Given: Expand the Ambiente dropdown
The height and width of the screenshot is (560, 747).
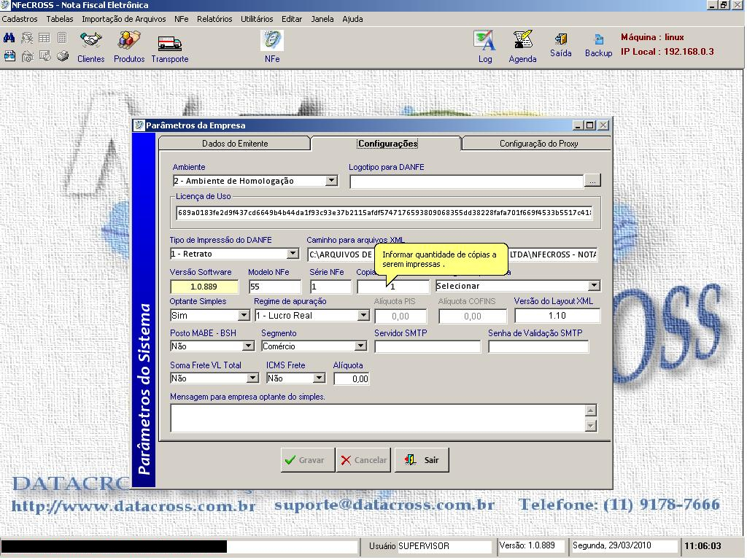Looking at the screenshot, I should pyautogui.click(x=332, y=181).
